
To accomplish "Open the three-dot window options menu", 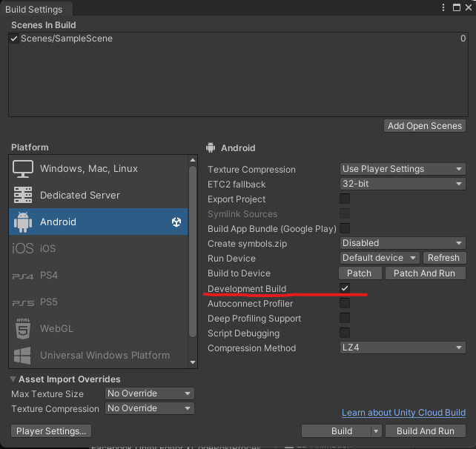I will [x=443, y=7].
